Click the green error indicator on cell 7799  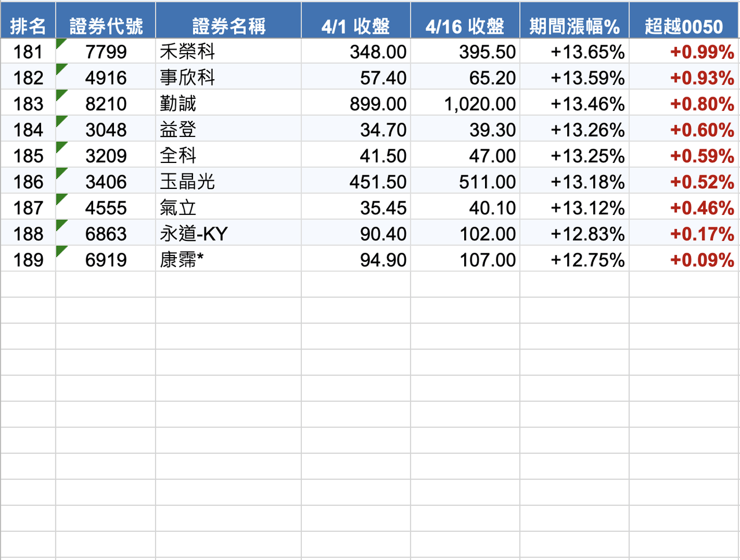(61, 43)
